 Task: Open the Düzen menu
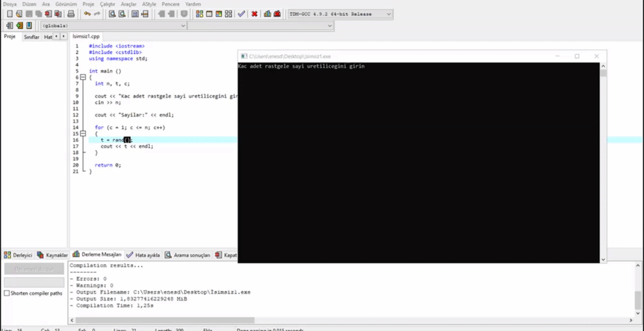click(29, 4)
